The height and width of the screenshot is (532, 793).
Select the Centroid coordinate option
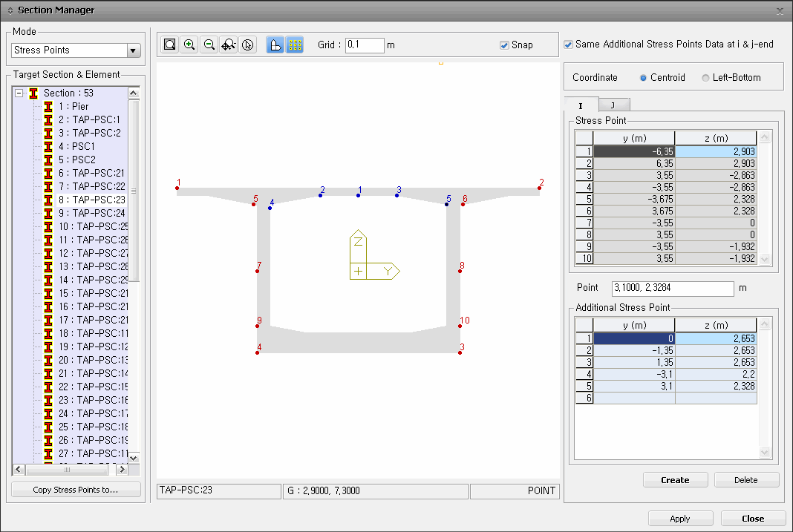[x=643, y=78]
